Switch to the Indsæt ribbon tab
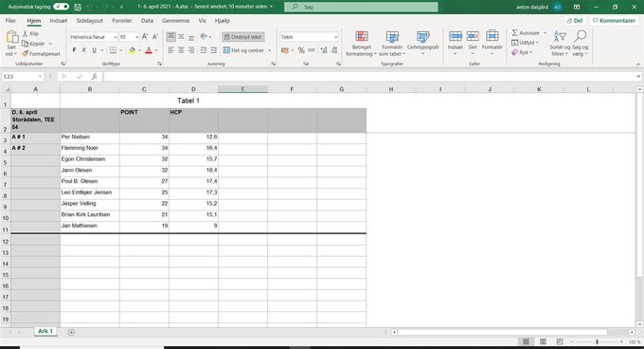Viewport: 644px width, 349px height. (x=59, y=21)
